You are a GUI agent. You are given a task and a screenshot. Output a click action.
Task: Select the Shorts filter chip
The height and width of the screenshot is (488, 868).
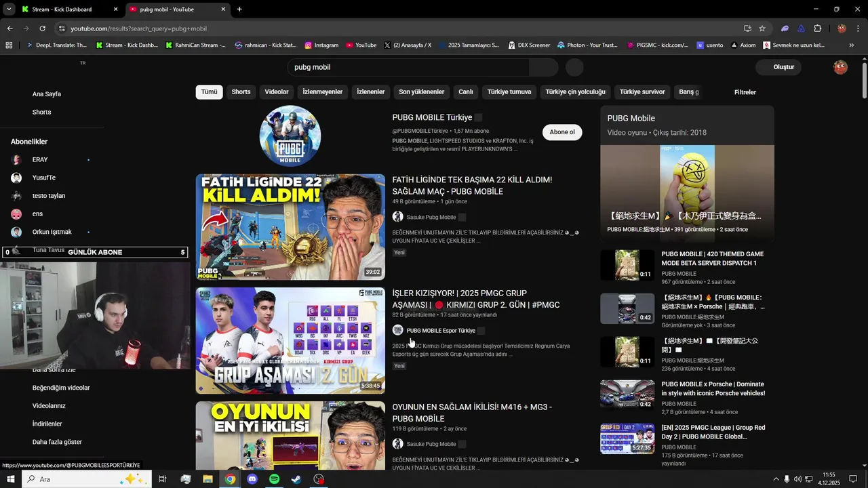click(241, 92)
